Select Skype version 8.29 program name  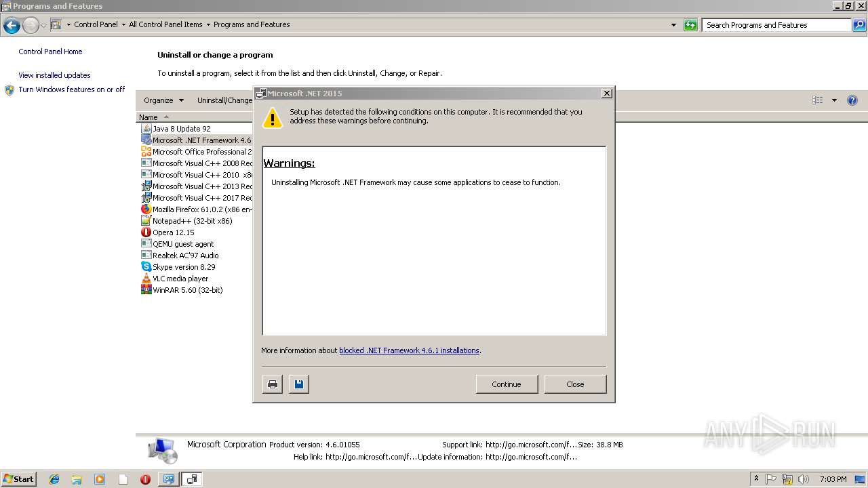pyautogui.click(x=184, y=267)
